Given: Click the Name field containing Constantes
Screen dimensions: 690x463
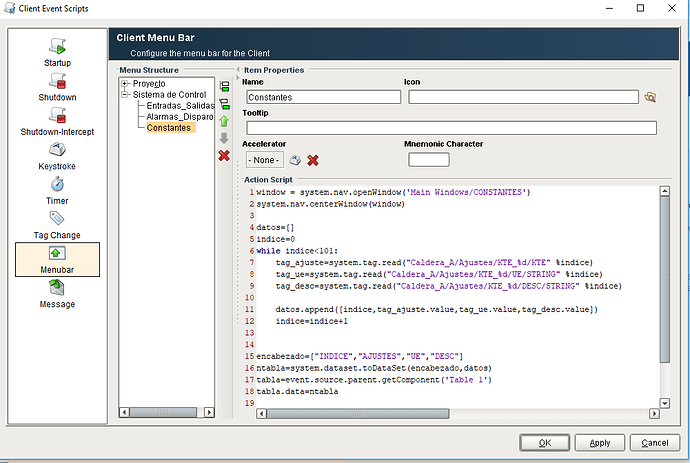Looking at the screenshot, I should click(x=323, y=97).
